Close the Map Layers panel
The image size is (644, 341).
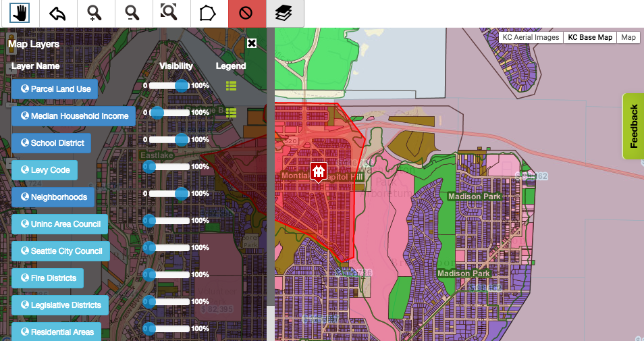[252, 44]
